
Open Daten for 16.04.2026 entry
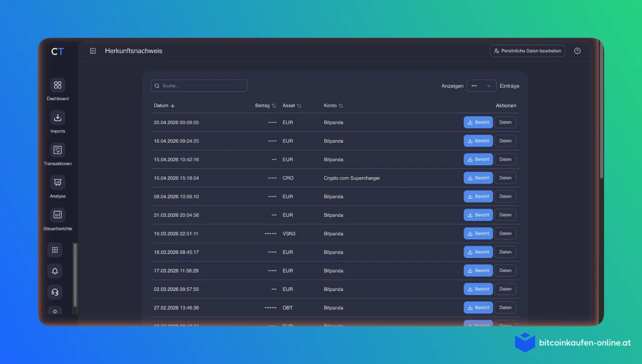point(505,141)
